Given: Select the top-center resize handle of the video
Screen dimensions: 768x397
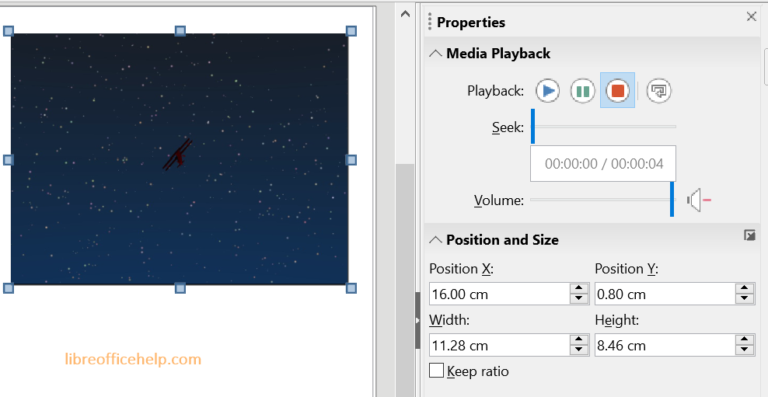Looking at the screenshot, I should 180,31.
